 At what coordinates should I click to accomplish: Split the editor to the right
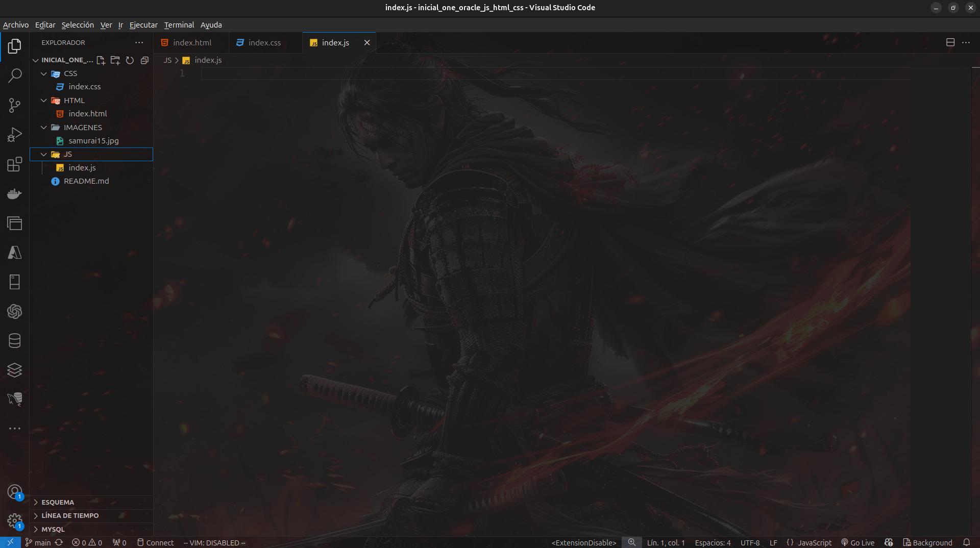[x=950, y=43]
